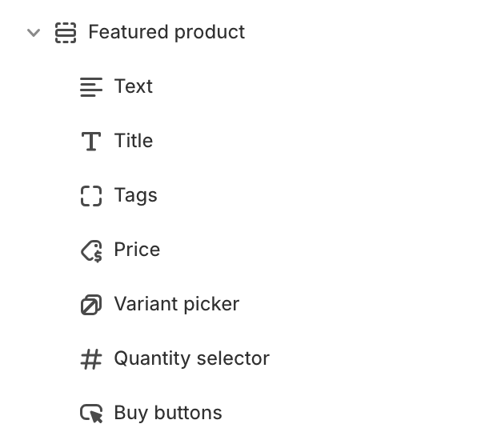
Task: Click the Price tag dollar icon
Action: click(x=91, y=251)
